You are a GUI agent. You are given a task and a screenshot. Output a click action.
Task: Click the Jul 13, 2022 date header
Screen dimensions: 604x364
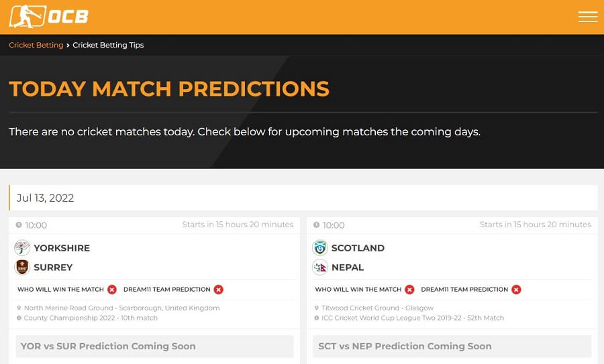point(303,198)
